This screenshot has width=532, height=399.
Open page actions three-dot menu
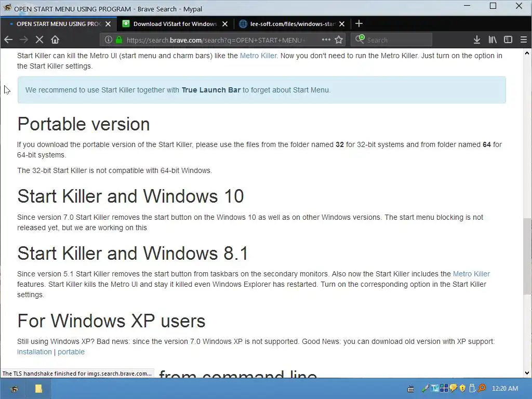pyautogui.click(x=326, y=39)
